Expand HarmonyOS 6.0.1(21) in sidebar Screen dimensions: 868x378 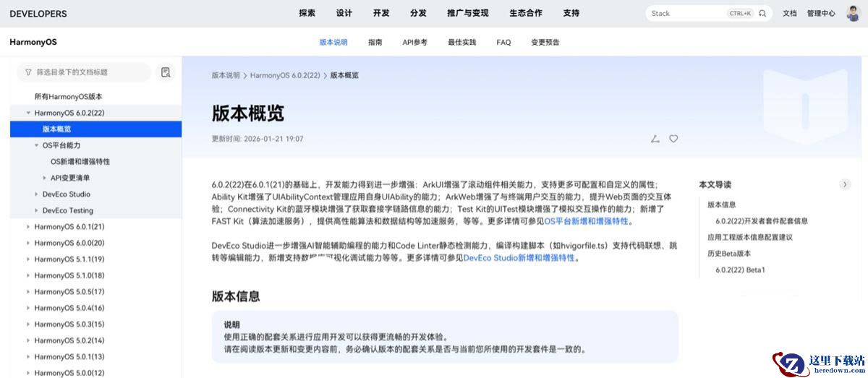28,227
